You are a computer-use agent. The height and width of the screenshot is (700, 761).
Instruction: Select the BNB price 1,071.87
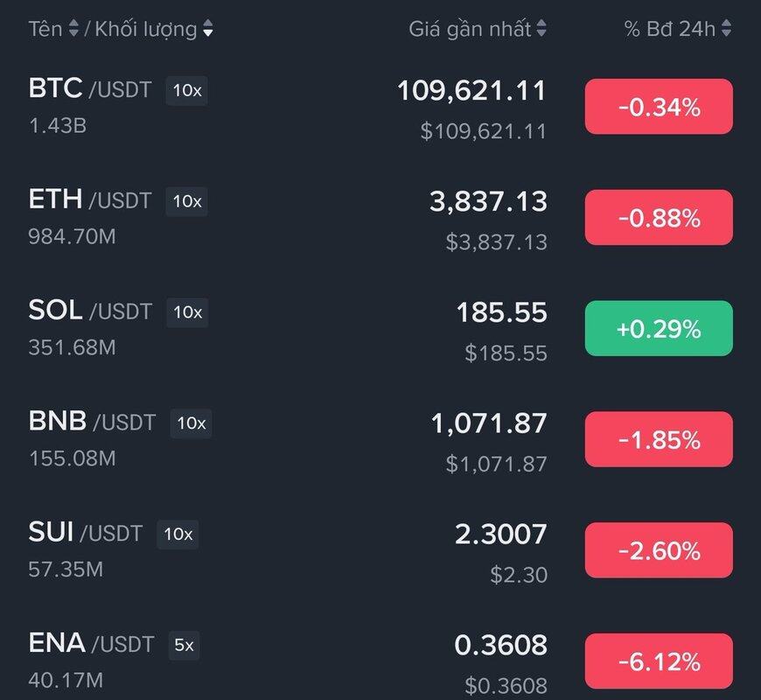488,423
